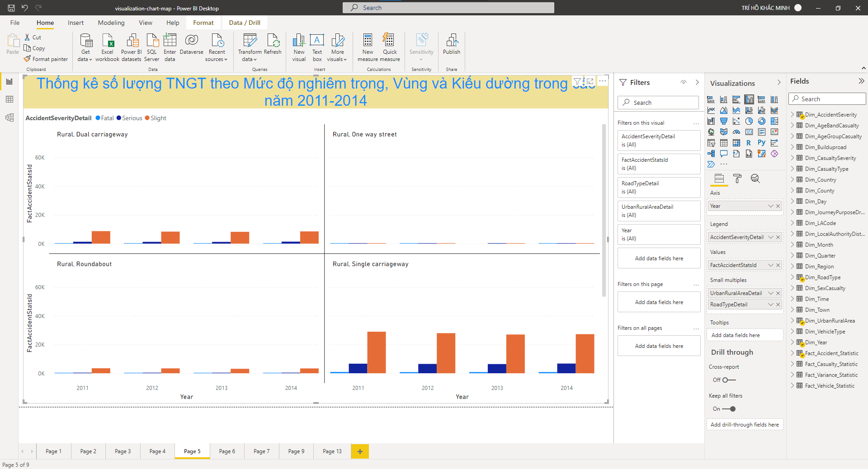Image resolution: width=868 pixels, height=469 pixels.
Task: Click Add drill-through fields here
Action: pyautogui.click(x=745, y=425)
